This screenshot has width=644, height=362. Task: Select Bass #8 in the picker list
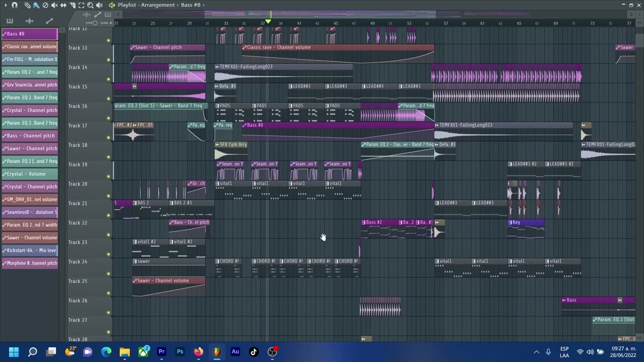point(29,34)
